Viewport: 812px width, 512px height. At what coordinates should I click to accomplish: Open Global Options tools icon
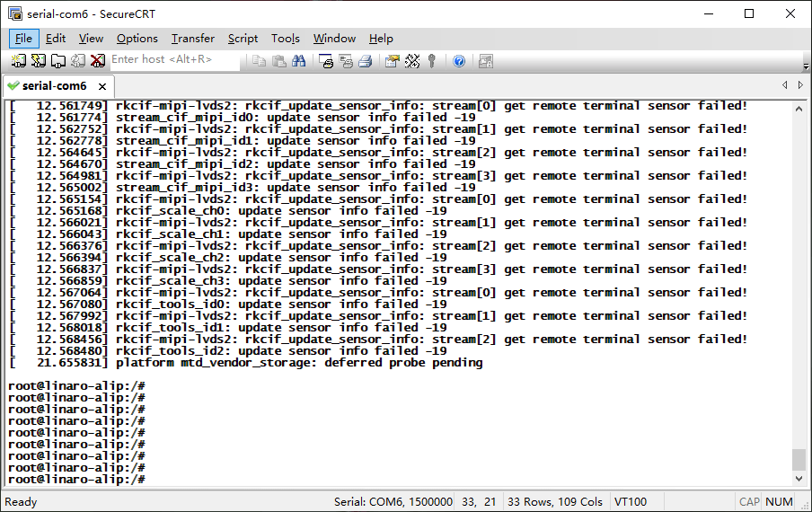412,61
